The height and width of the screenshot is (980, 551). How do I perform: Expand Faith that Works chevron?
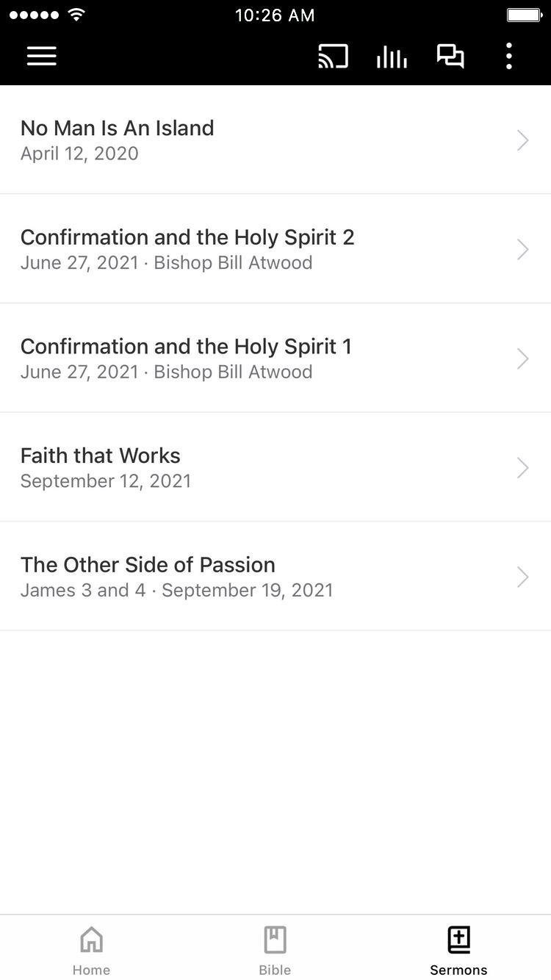point(522,468)
